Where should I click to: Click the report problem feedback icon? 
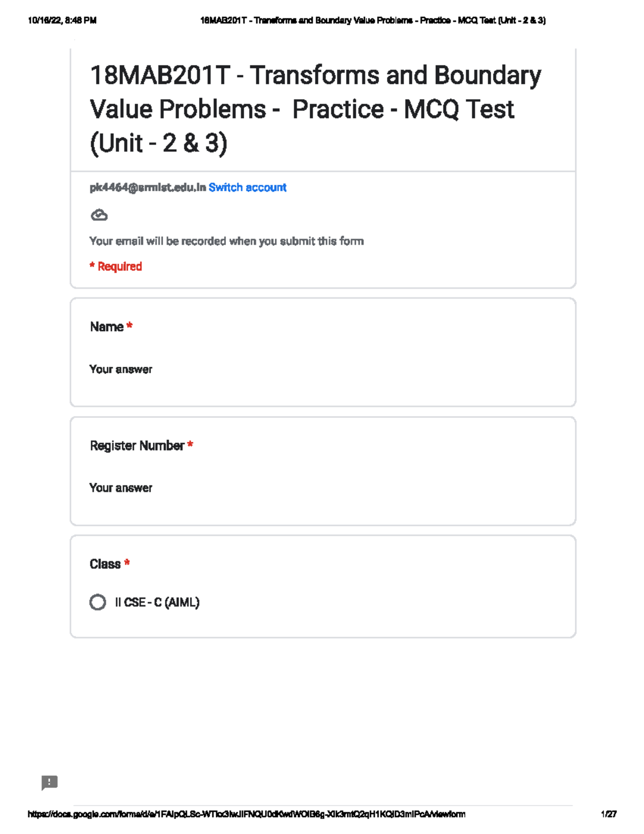[49, 782]
